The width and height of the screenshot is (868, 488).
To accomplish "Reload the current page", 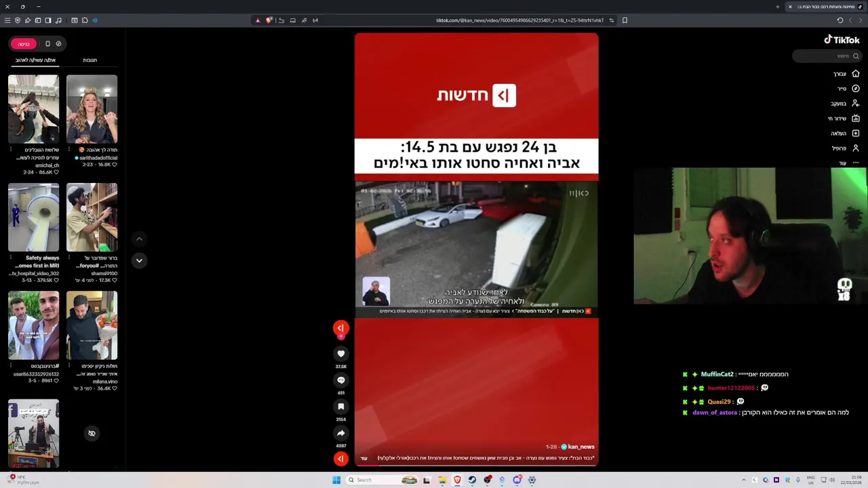I will (840, 20).
